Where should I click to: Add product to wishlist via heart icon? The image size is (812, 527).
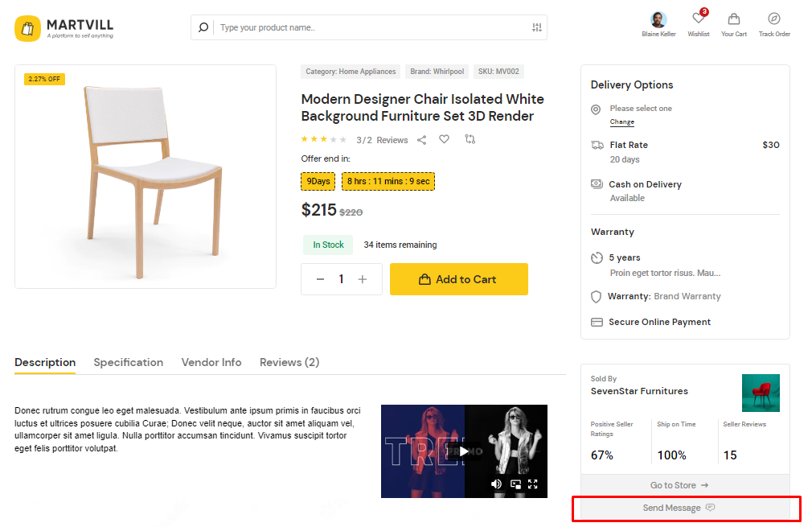[444, 140]
